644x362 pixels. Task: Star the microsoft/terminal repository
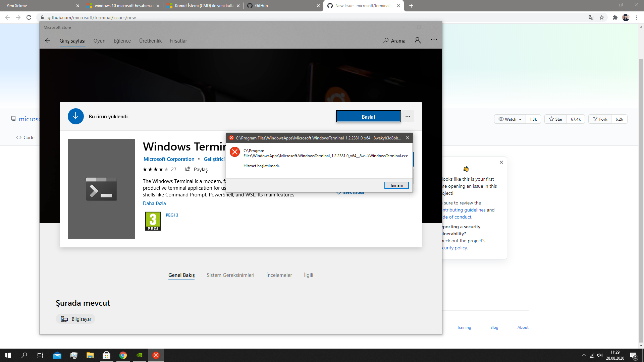click(555, 119)
